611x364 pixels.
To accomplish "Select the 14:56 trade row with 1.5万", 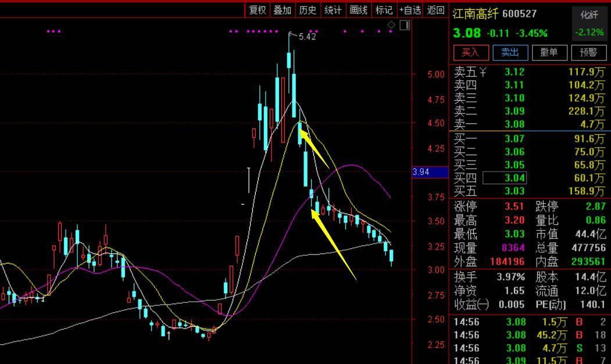I will pyautogui.click(x=530, y=322).
